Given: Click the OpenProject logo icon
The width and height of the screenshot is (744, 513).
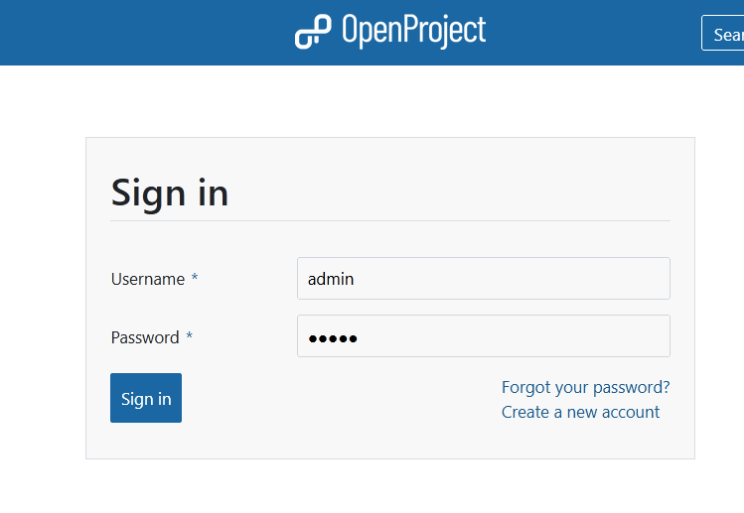Looking at the screenshot, I should [312, 32].
